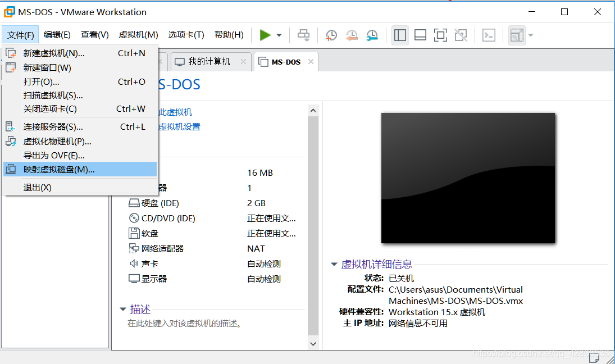The height and width of the screenshot is (364, 615).
Task: Choose 关闭选项卡(C) menu entry
Action: coord(80,108)
